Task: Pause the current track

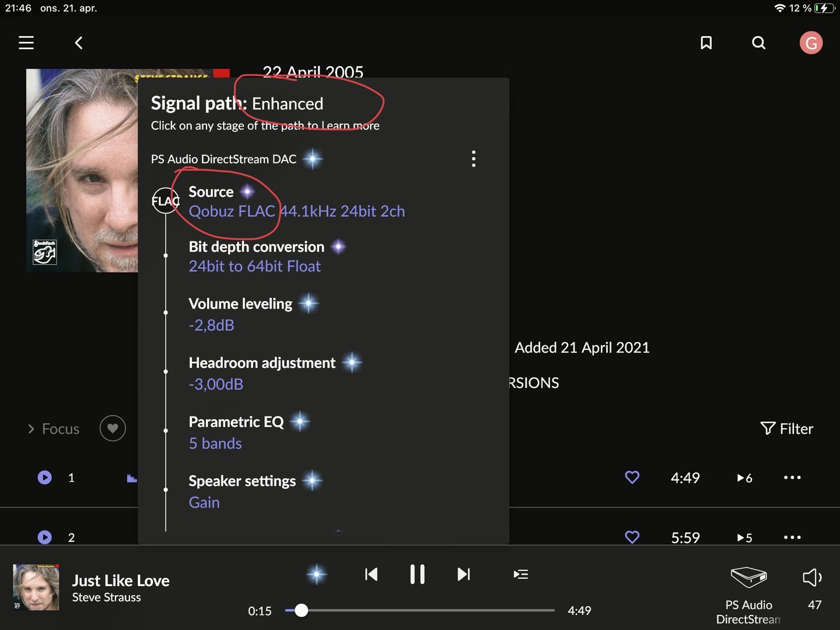Action: [x=417, y=575]
